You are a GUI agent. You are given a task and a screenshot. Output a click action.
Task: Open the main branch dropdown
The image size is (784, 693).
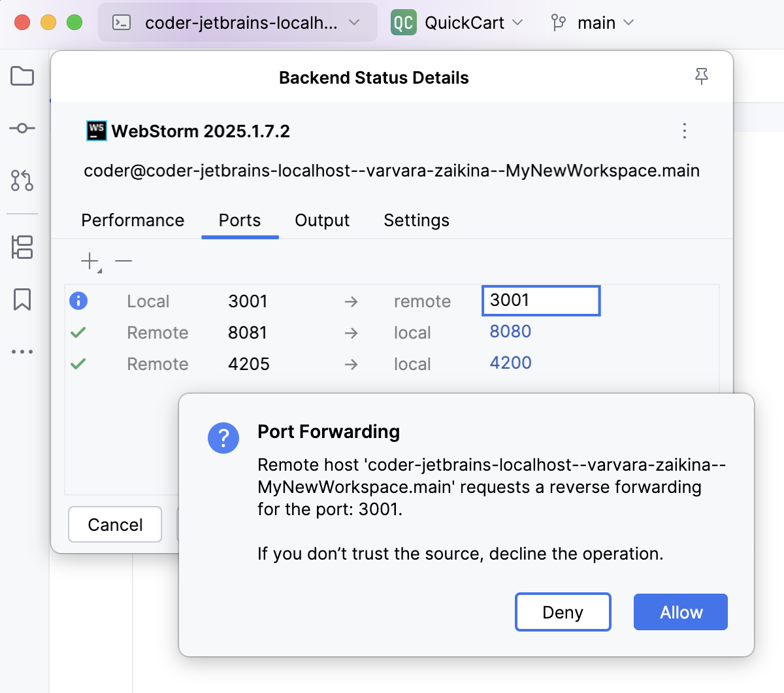coord(593,23)
